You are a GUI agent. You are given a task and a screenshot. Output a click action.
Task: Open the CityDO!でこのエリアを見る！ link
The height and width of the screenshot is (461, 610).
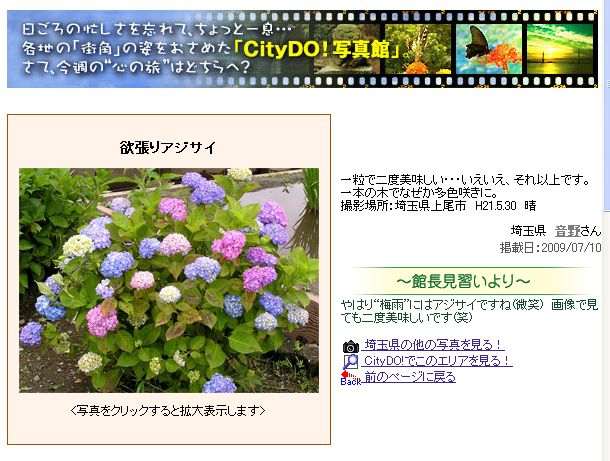pyautogui.click(x=437, y=361)
